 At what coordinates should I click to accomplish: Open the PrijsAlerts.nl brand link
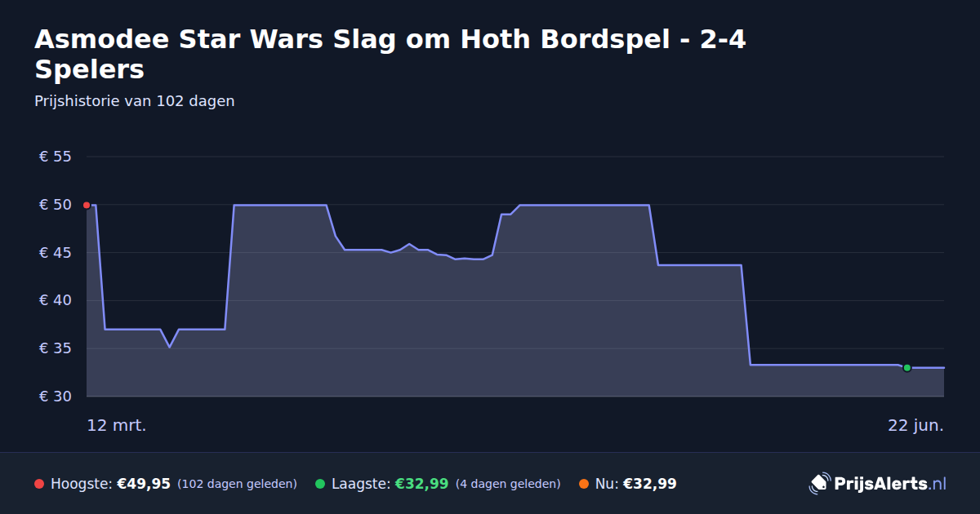point(889,484)
